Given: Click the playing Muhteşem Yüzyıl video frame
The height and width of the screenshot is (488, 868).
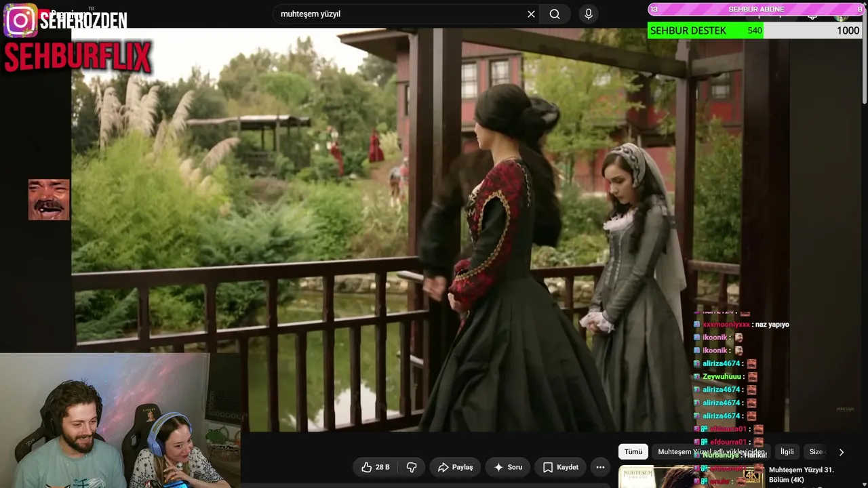Looking at the screenshot, I should (x=429, y=230).
